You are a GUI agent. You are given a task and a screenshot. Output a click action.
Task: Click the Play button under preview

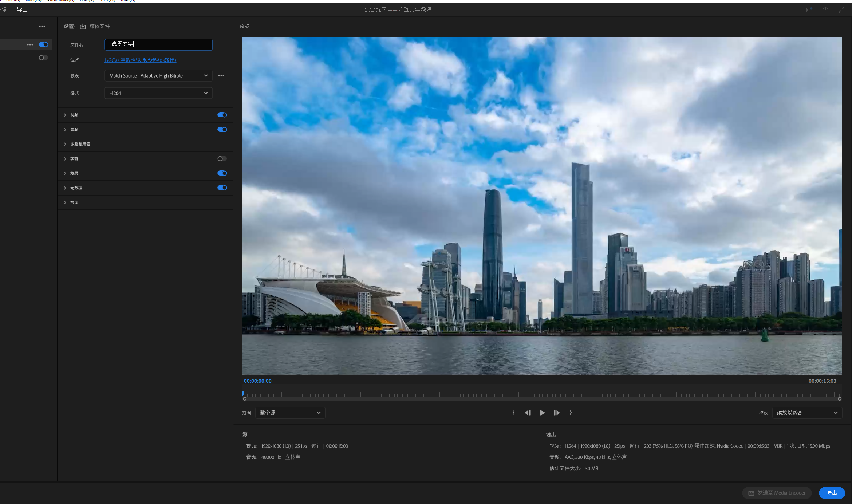coord(542,413)
